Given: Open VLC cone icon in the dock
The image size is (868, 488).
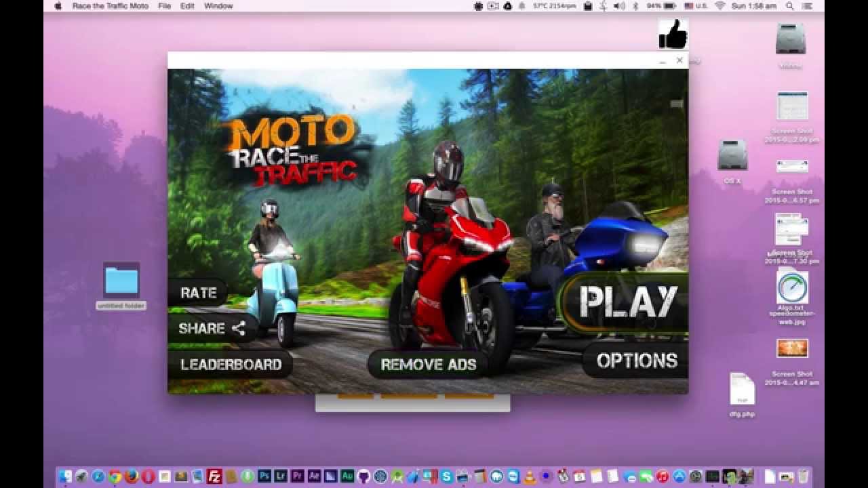Looking at the screenshot, I should coord(530,476).
